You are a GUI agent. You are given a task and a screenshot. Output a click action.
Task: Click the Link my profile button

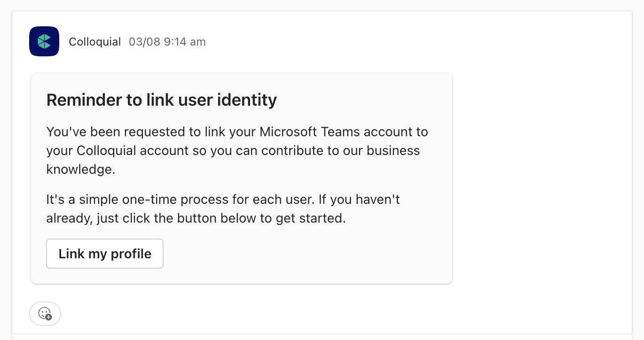click(x=105, y=254)
